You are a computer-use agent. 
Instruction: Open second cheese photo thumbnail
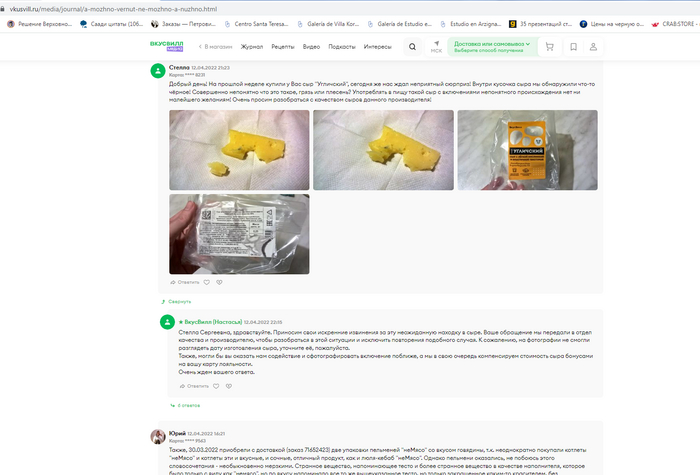pyautogui.click(x=383, y=150)
